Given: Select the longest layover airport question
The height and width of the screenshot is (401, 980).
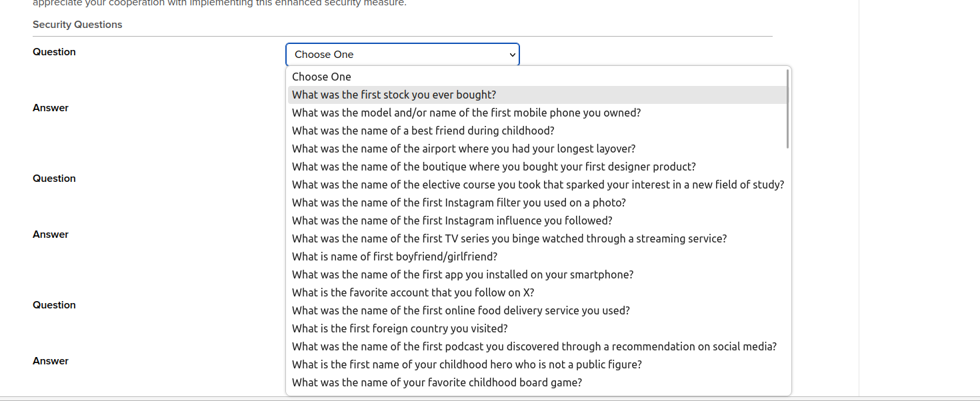Looking at the screenshot, I should (x=463, y=149).
